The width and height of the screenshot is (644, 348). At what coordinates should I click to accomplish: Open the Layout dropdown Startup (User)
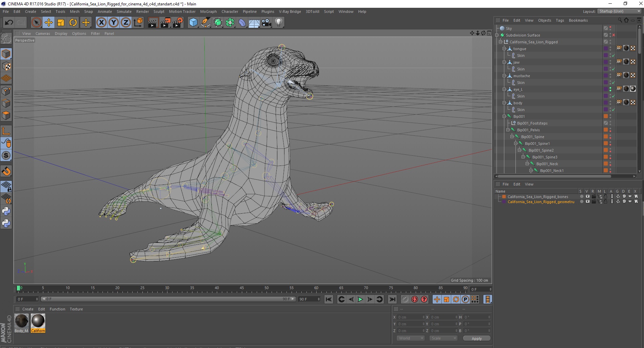point(619,11)
